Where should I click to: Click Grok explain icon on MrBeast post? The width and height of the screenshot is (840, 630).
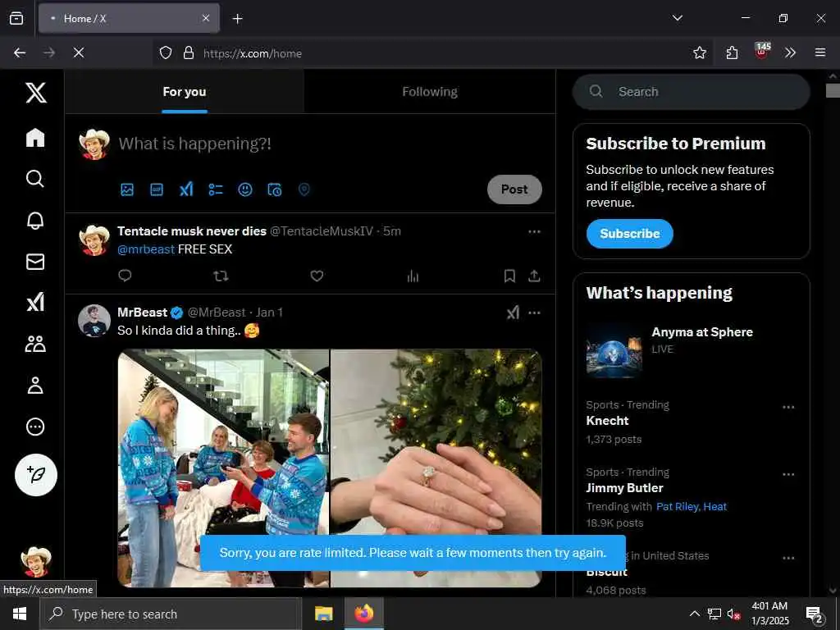pyautogui.click(x=513, y=313)
